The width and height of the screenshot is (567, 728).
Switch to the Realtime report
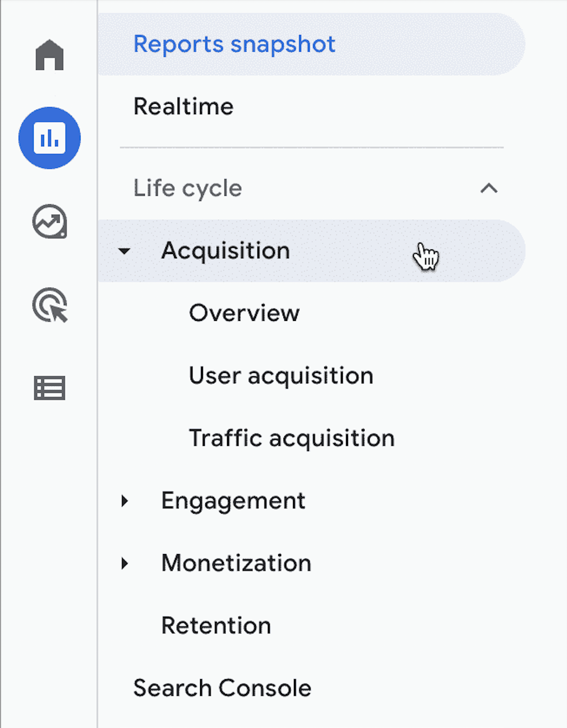(183, 106)
